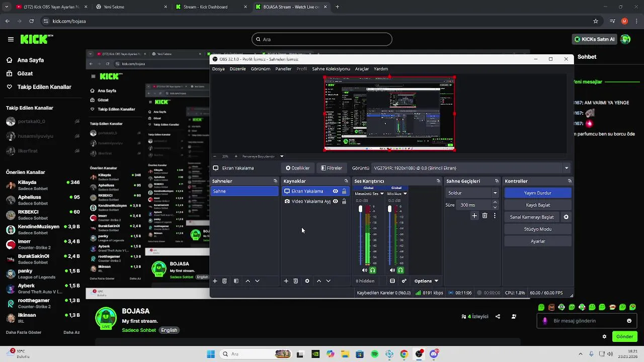
Task: Toggle Mic/Aux monitoring headphone icon
Action: (400, 270)
